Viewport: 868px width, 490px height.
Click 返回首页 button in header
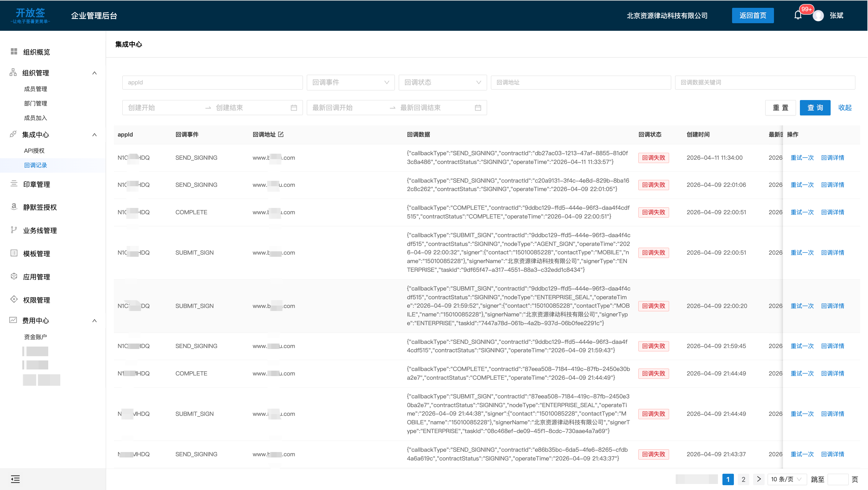coord(753,15)
